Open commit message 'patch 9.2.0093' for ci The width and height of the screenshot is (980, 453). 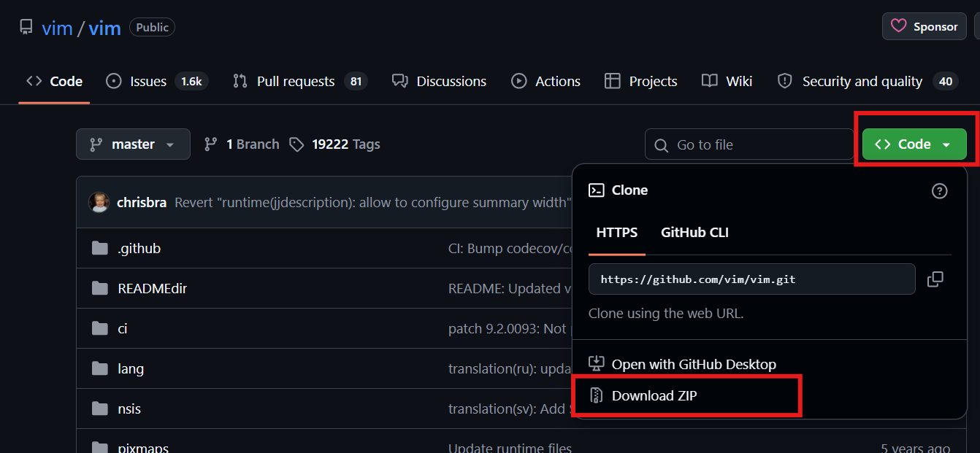[510, 328]
